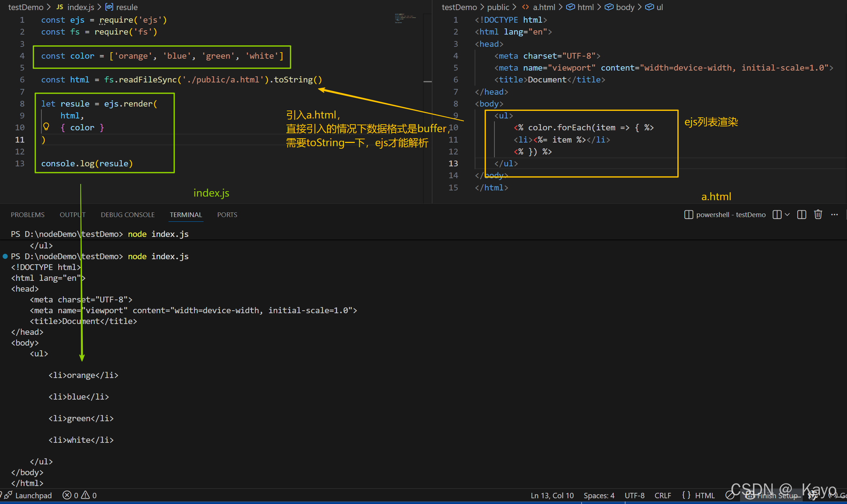Open errors and warnings count indicator

click(x=79, y=495)
